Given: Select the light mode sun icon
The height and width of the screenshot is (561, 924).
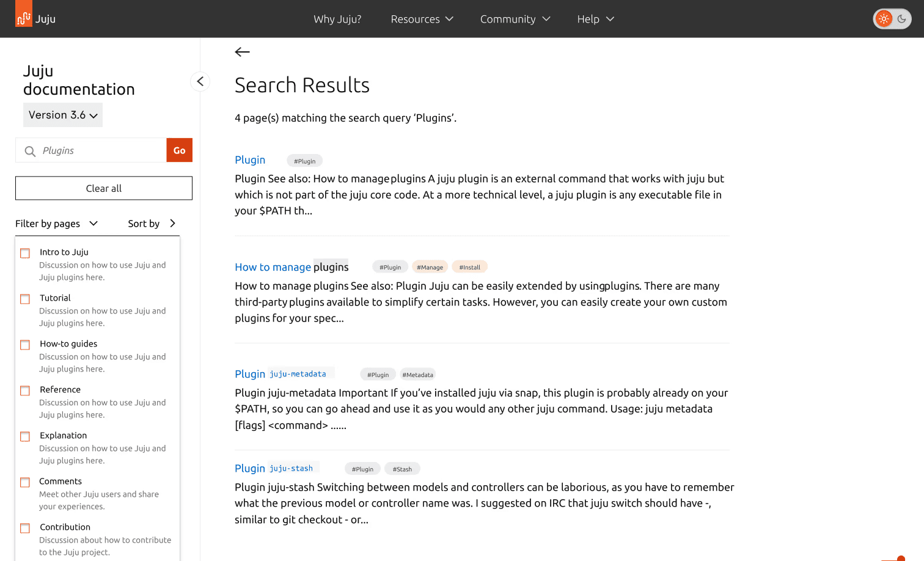Looking at the screenshot, I should (884, 19).
